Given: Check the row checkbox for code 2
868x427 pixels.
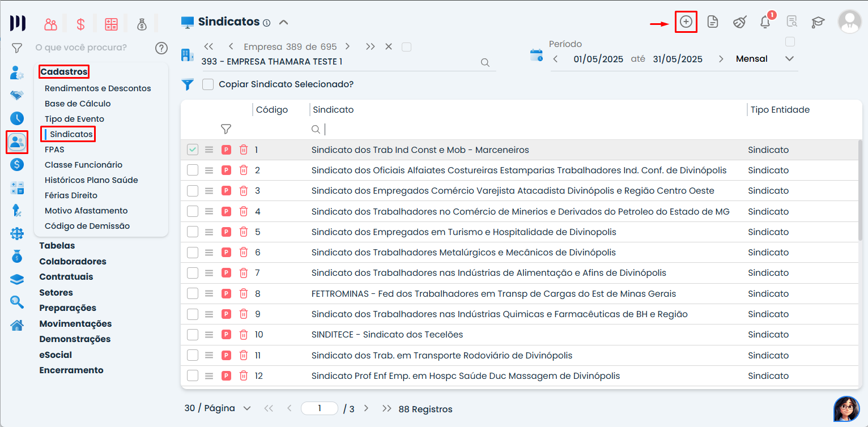Looking at the screenshot, I should coord(193,170).
